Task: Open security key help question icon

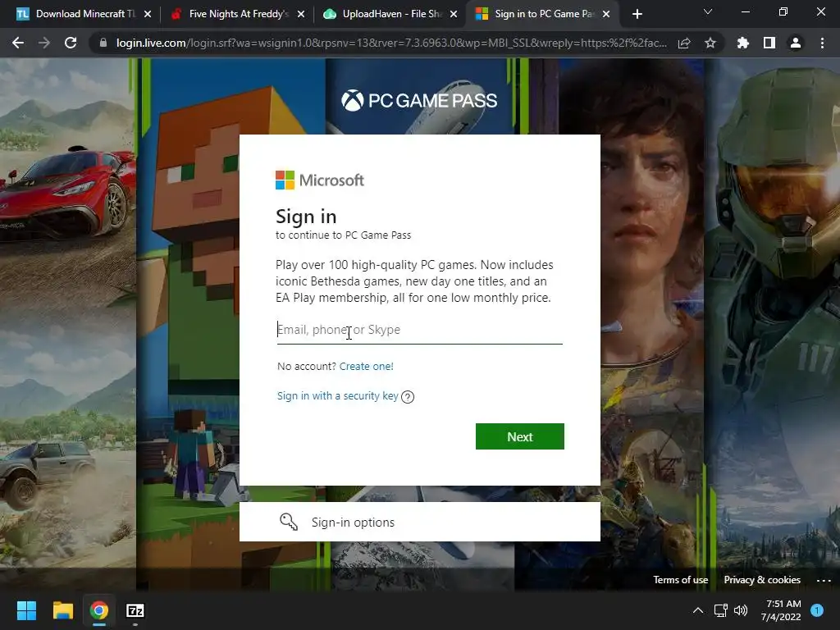Action: pyautogui.click(x=408, y=397)
